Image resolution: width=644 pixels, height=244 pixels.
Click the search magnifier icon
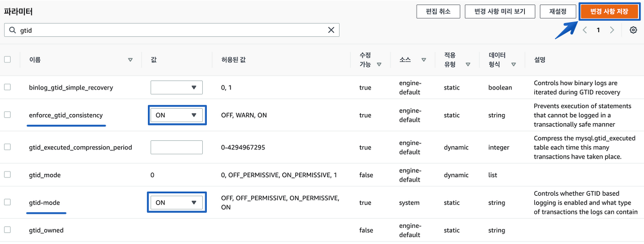[12, 30]
